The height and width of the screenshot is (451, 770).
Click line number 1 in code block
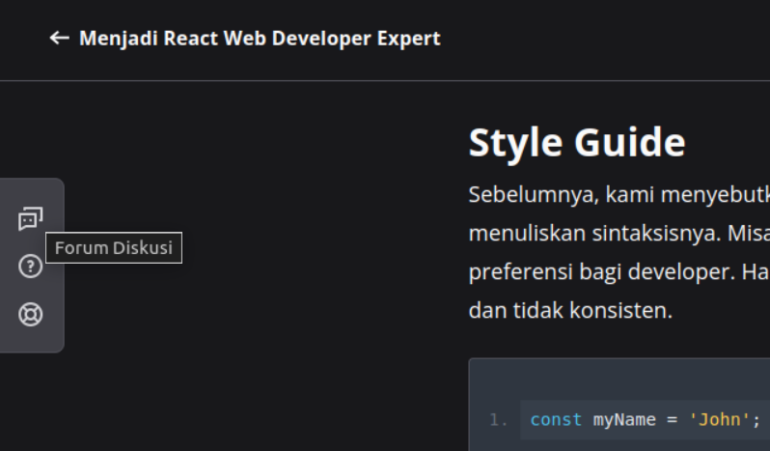[497, 420]
